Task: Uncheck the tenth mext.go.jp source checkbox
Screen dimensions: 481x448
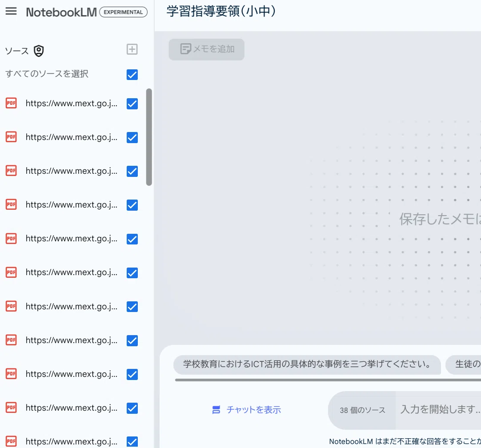Action: 132,408
